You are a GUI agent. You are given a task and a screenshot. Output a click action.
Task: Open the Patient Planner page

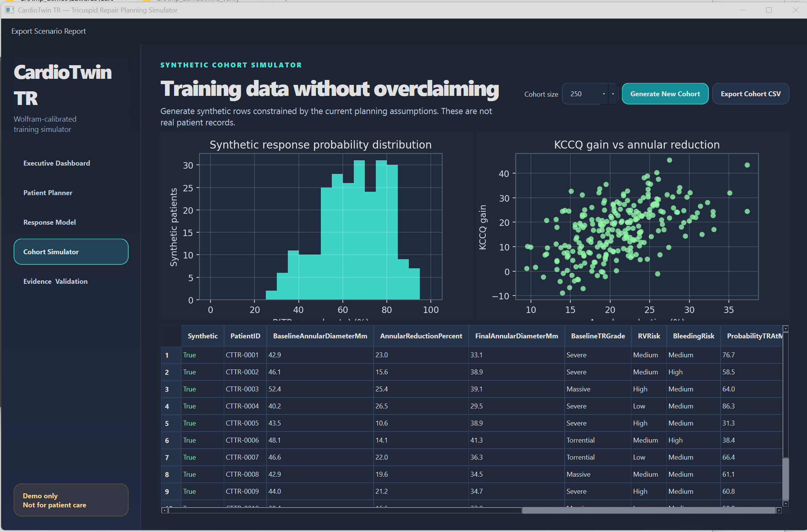point(71,192)
